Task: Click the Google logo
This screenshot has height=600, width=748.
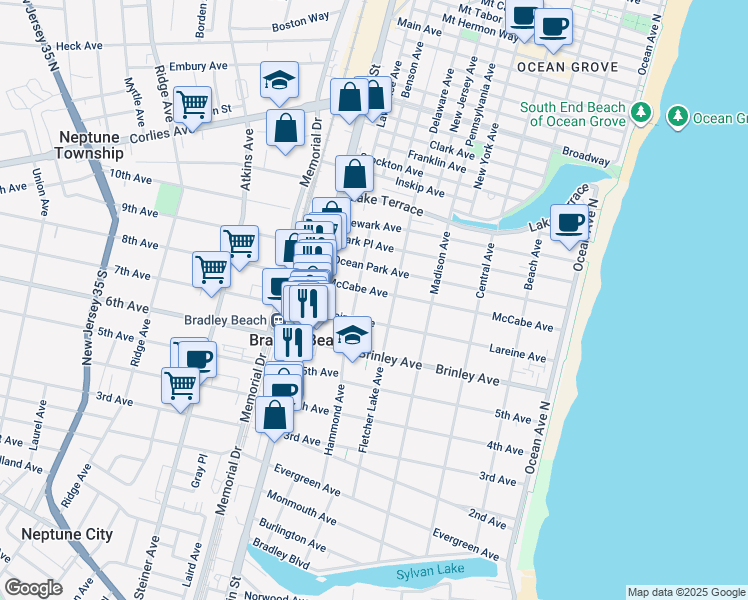Action: point(33,588)
